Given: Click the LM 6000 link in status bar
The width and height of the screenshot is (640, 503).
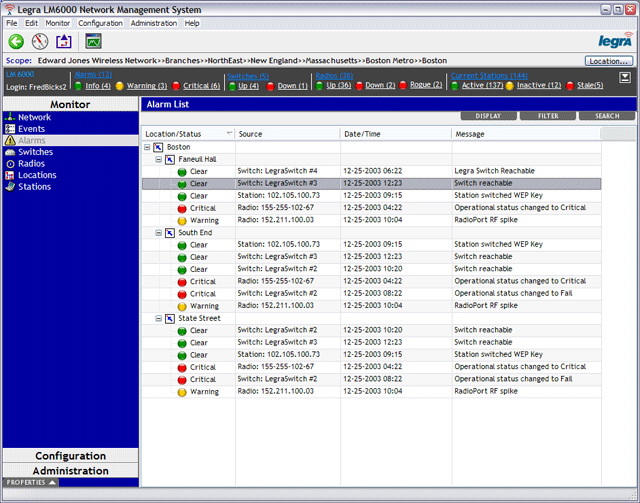Looking at the screenshot, I should pos(20,74).
